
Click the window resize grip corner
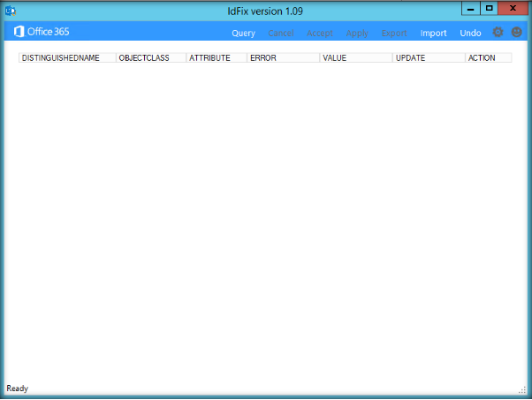(x=522, y=390)
